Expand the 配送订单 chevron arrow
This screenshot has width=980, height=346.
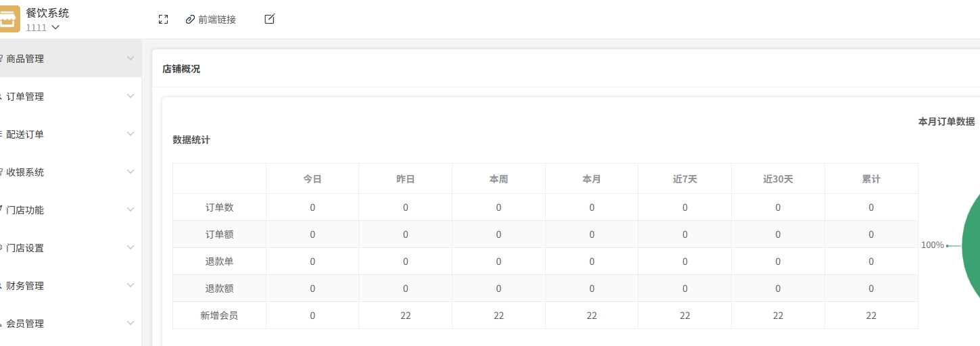[x=131, y=134]
